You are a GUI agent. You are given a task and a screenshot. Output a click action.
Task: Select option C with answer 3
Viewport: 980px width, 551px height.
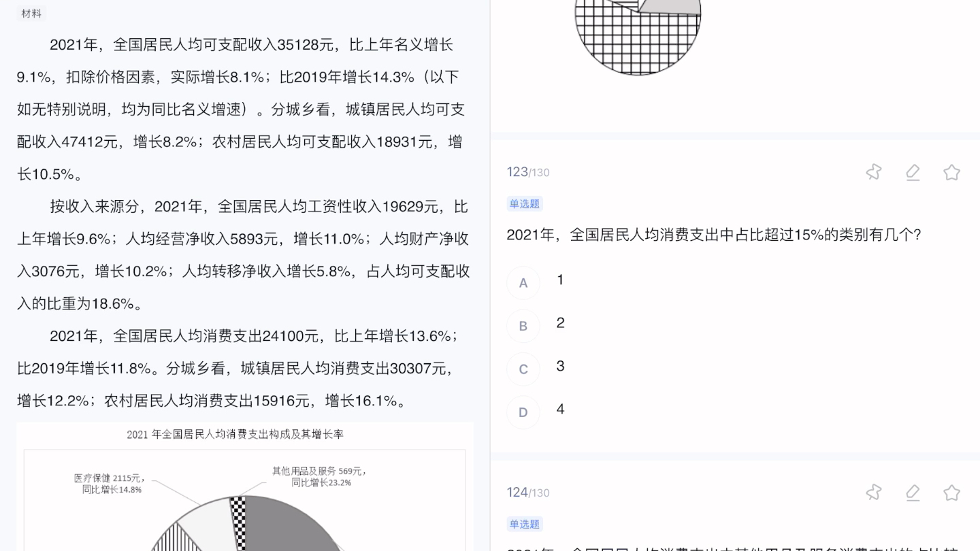point(523,369)
